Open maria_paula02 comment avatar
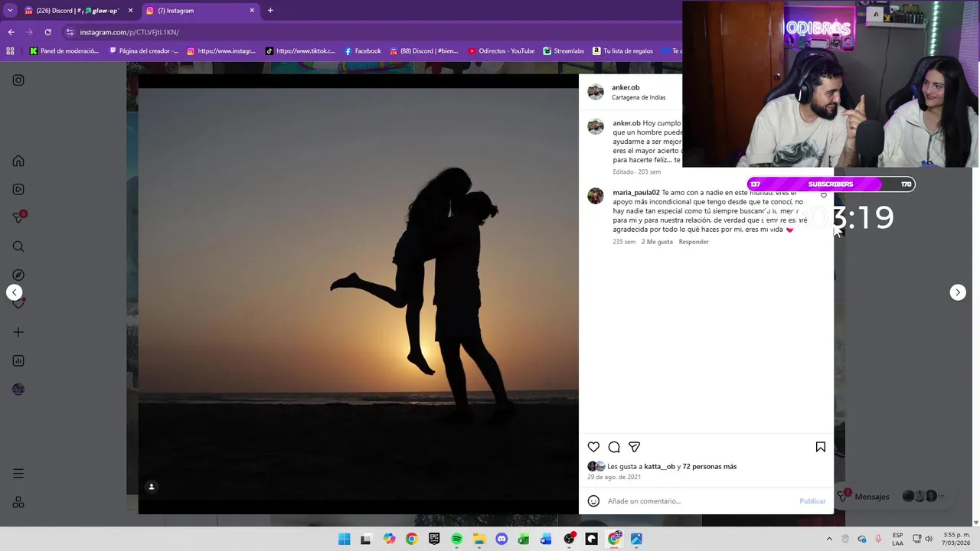 [x=596, y=196]
